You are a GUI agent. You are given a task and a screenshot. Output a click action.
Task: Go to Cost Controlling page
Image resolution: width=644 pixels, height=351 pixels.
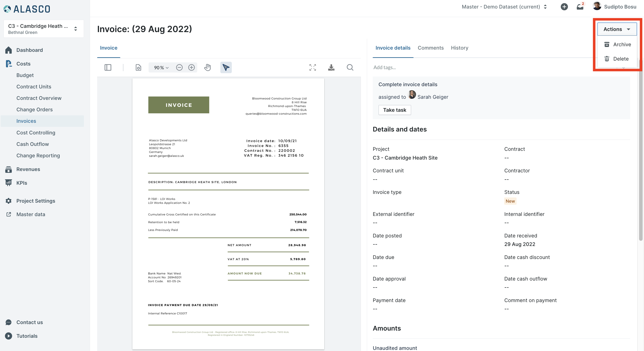(36, 133)
